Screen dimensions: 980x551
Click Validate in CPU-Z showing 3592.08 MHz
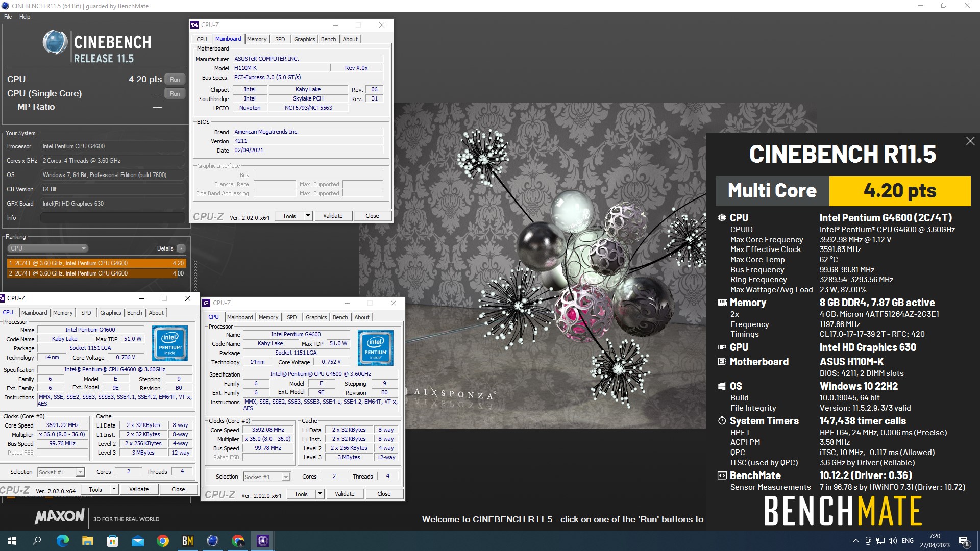coord(345,494)
